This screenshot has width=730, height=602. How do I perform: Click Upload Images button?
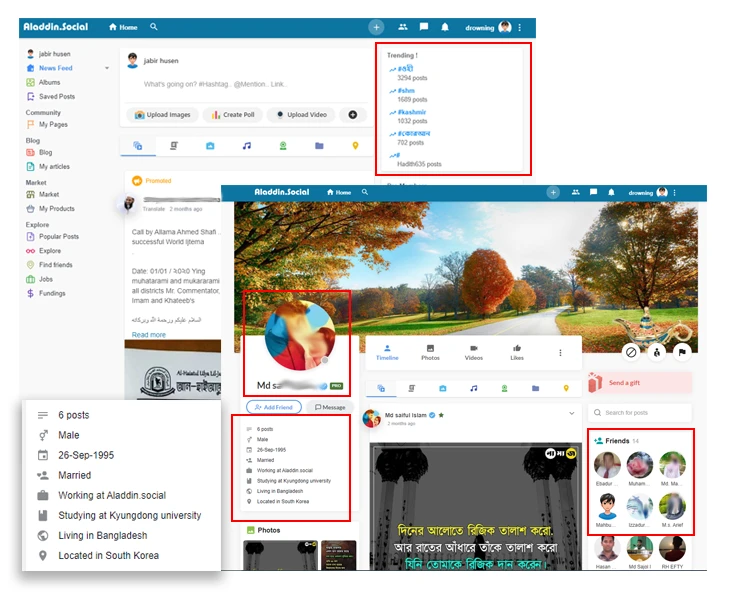[162, 115]
